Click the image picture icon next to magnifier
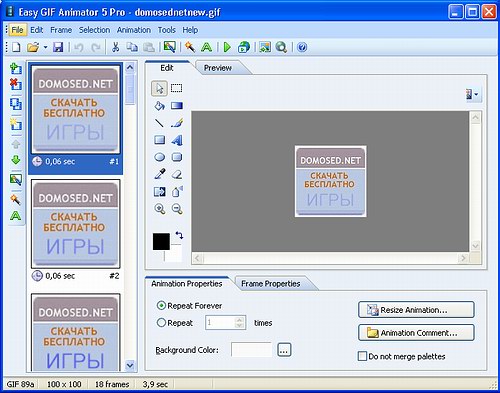500x393 pixels. click(265, 47)
